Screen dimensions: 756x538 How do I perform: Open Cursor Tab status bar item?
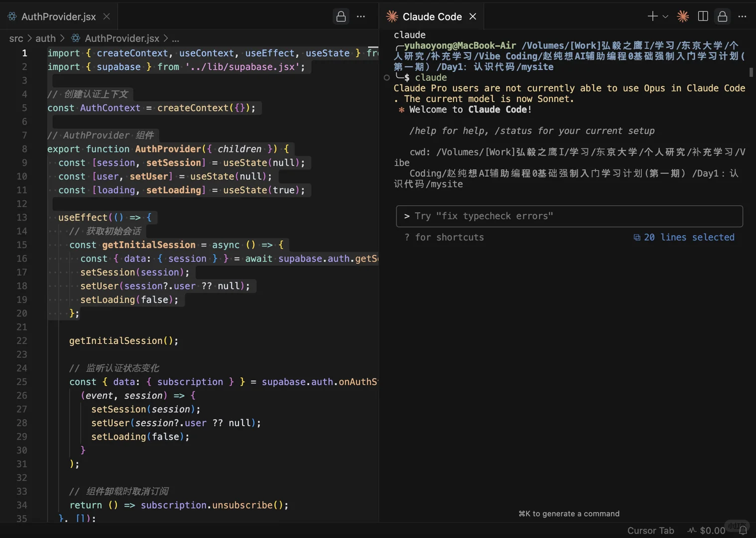click(x=650, y=531)
